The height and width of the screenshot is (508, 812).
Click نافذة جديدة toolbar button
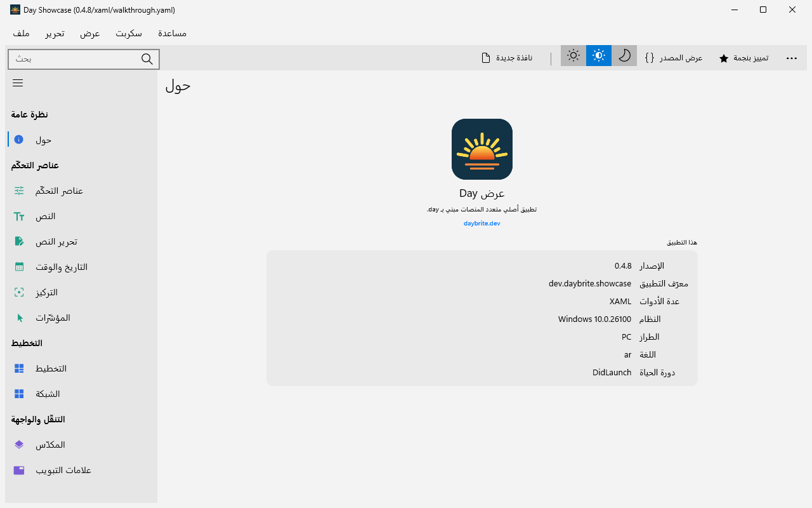click(x=507, y=58)
